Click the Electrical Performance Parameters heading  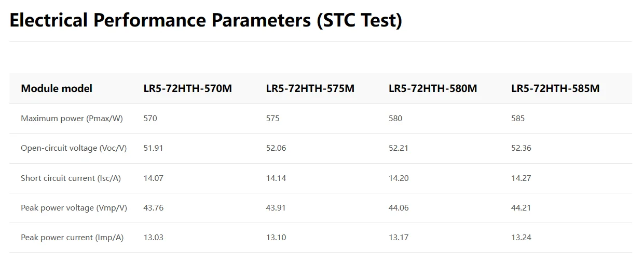click(x=205, y=21)
